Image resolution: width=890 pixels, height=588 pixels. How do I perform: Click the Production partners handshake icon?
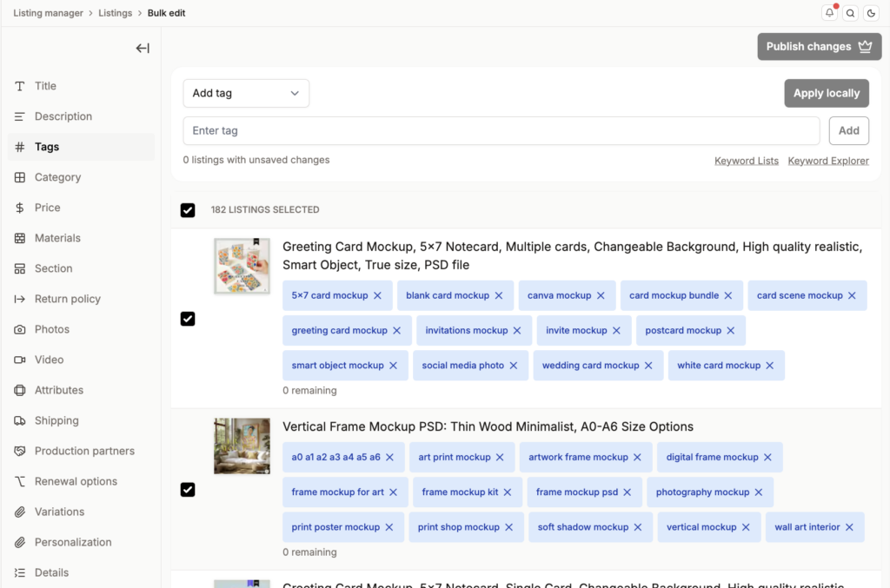(x=20, y=451)
